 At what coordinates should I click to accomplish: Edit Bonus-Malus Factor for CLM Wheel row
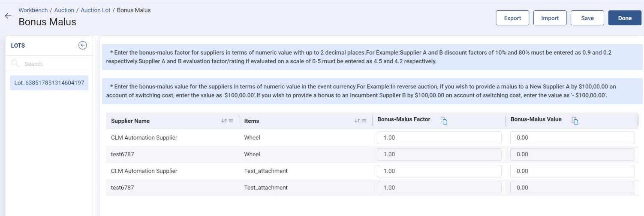(x=439, y=138)
